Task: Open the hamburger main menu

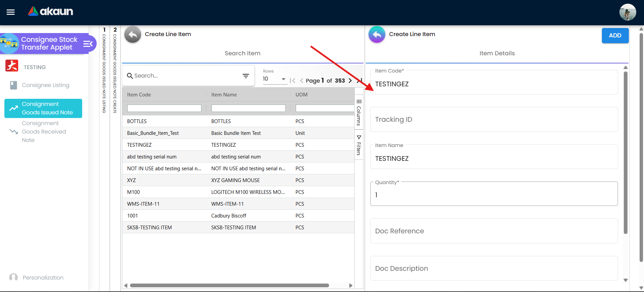Action: [11, 12]
